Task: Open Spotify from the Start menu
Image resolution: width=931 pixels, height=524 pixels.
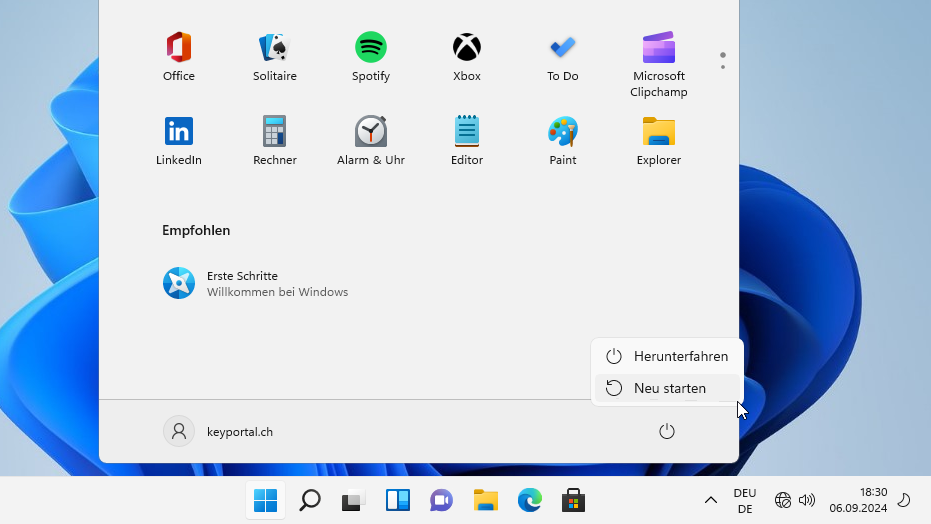Action: point(370,57)
